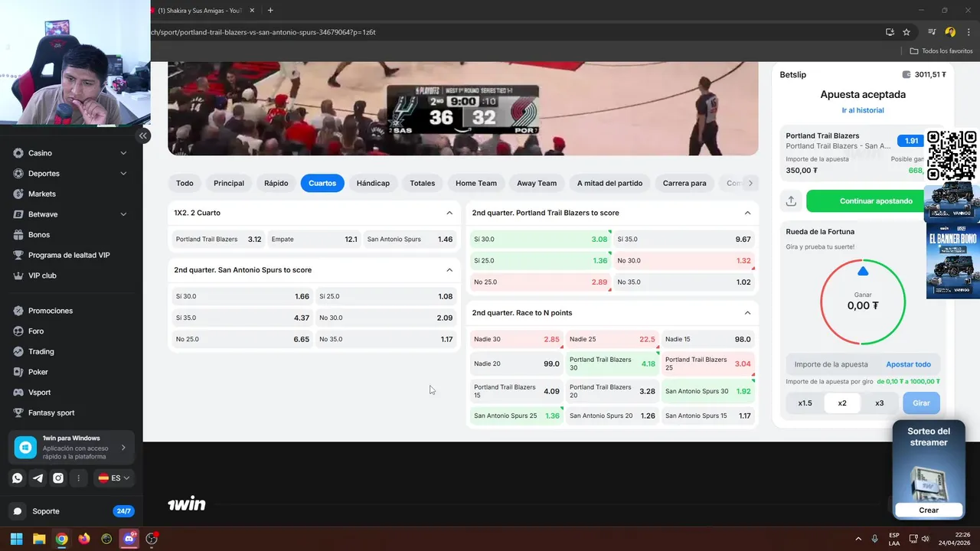Bookmark this page with star icon
The image size is (980, 551).
pyautogui.click(x=906, y=32)
